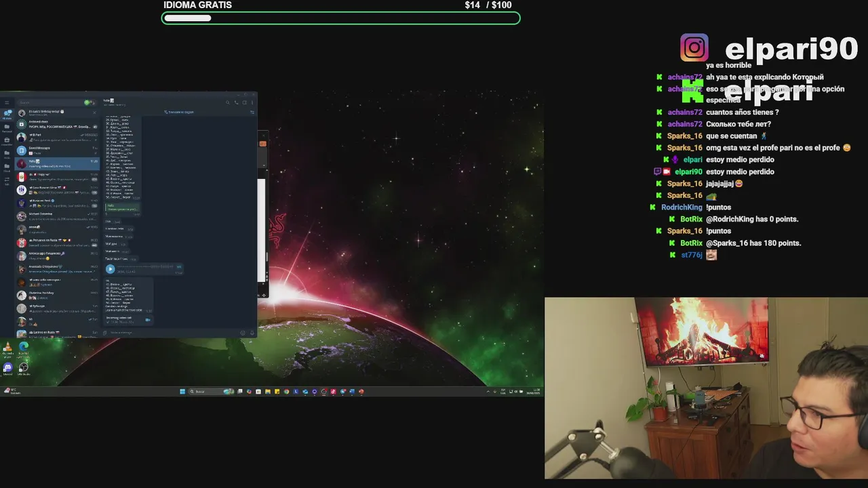Click the microphone record voice icon
This screenshot has width=868, height=488.
[252, 333]
